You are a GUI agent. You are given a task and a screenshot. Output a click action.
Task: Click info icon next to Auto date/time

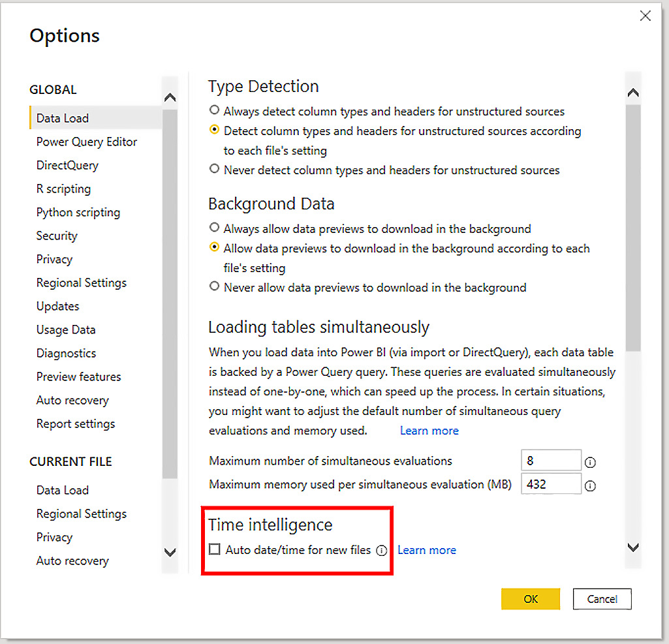(382, 551)
